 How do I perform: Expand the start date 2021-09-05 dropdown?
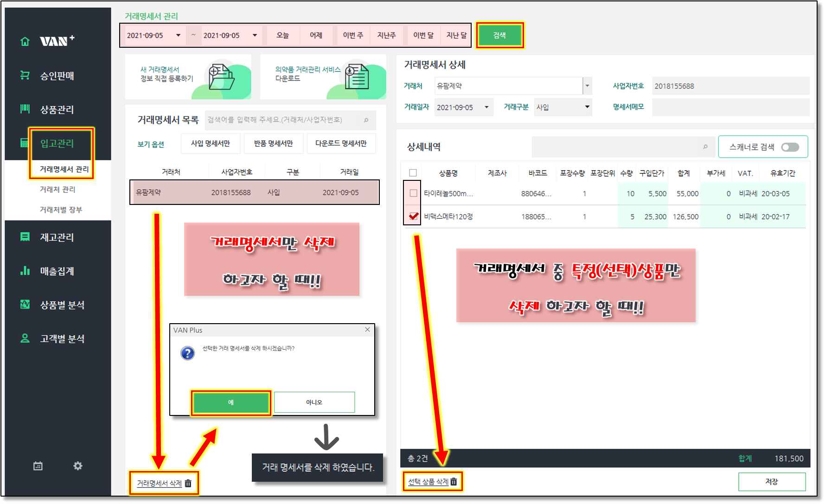pyautogui.click(x=178, y=35)
